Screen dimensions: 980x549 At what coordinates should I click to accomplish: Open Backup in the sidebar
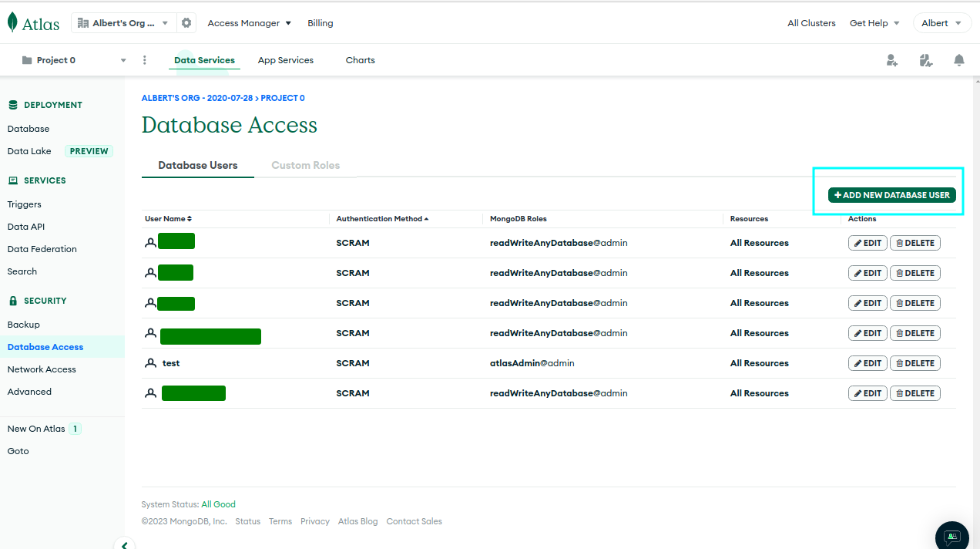click(24, 325)
